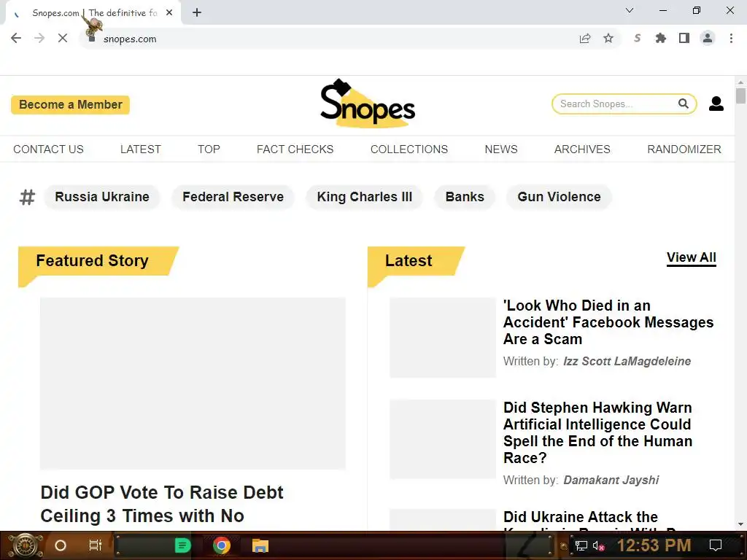Click the browser forward arrow
This screenshot has height=560, width=747.
(x=39, y=38)
